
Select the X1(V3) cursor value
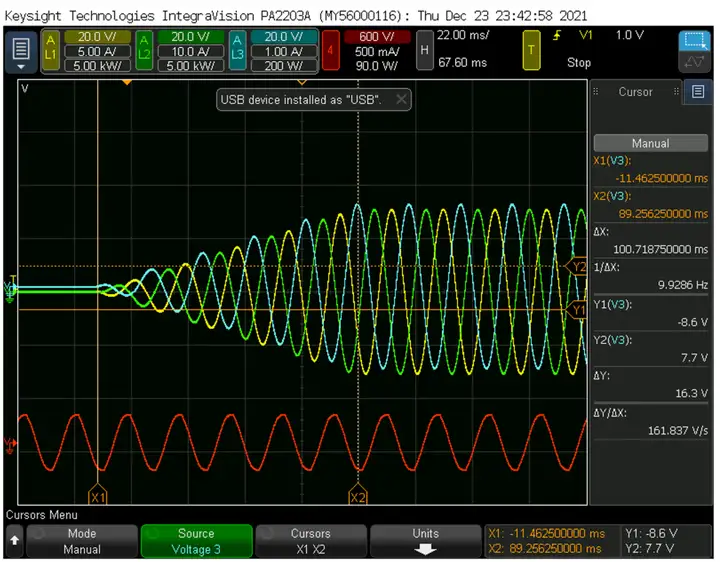pyautogui.click(x=661, y=178)
